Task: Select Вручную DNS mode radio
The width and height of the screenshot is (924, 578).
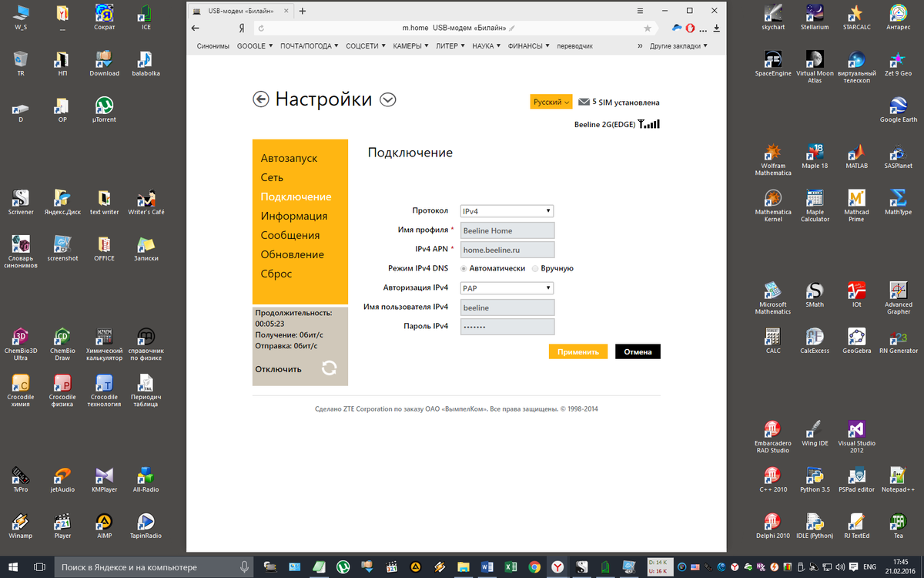Action: coord(535,268)
